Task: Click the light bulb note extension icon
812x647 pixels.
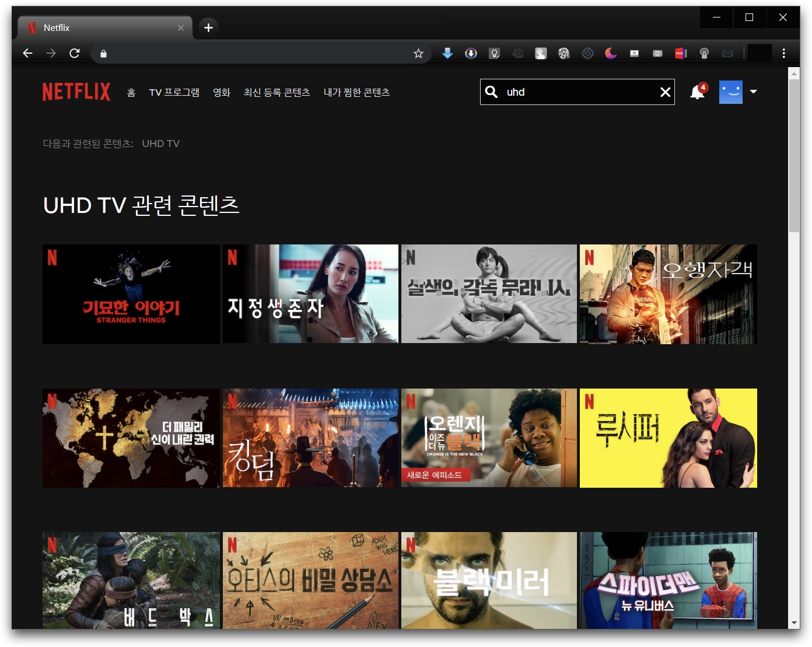Action: 494,54
